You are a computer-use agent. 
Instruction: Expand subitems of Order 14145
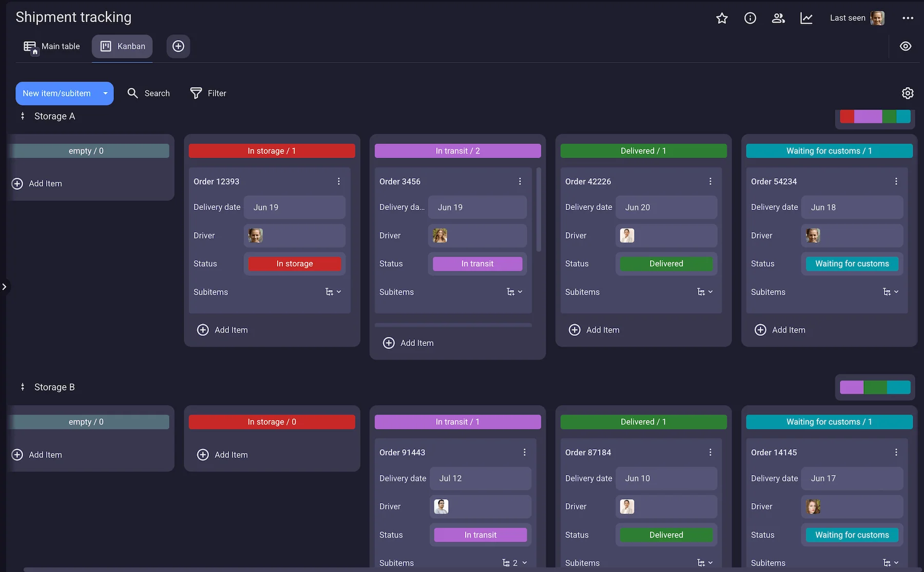pos(891,563)
